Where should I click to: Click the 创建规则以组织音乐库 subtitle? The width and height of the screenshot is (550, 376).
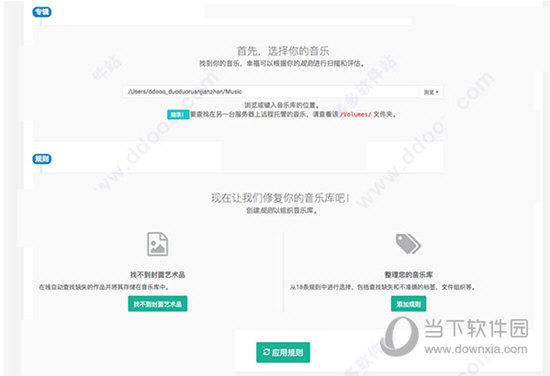coord(282,210)
